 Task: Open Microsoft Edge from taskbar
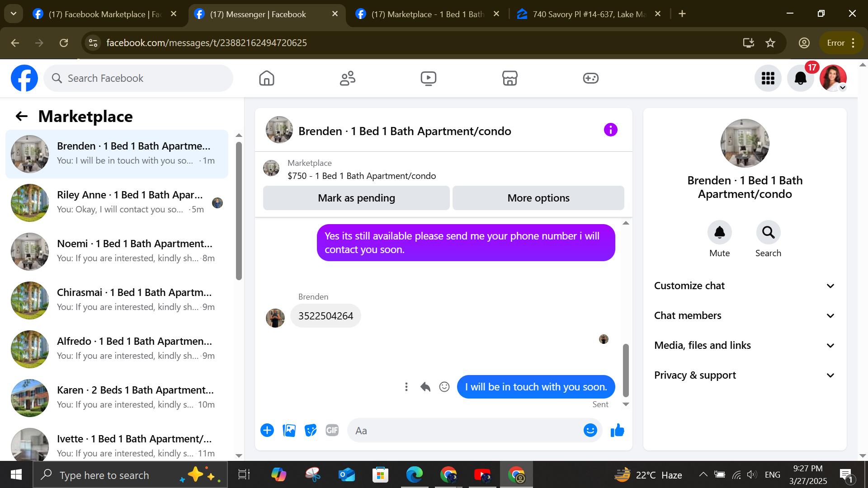(414, 475)
